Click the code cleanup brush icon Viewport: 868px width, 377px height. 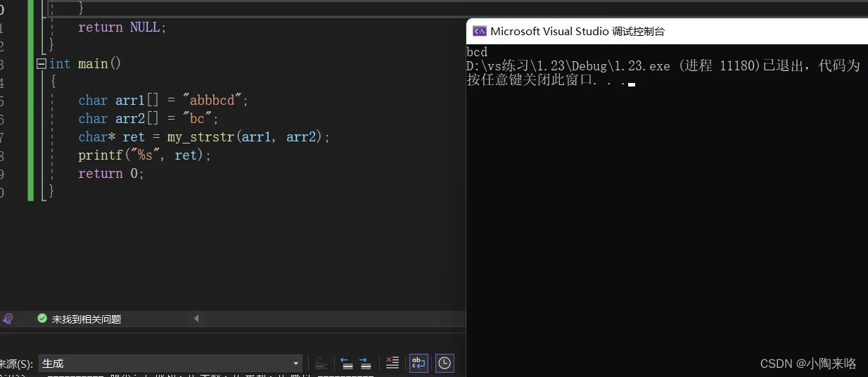coord(8,319)
